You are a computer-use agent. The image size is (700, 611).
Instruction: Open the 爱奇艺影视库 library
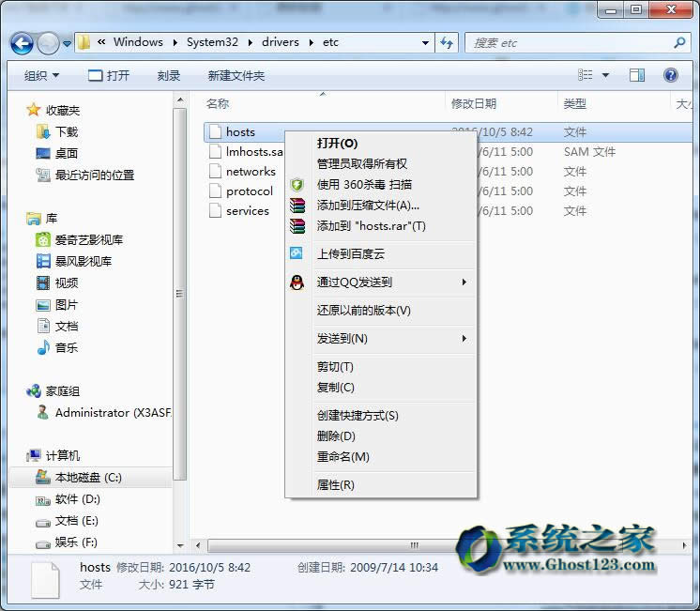click(80, 240)
